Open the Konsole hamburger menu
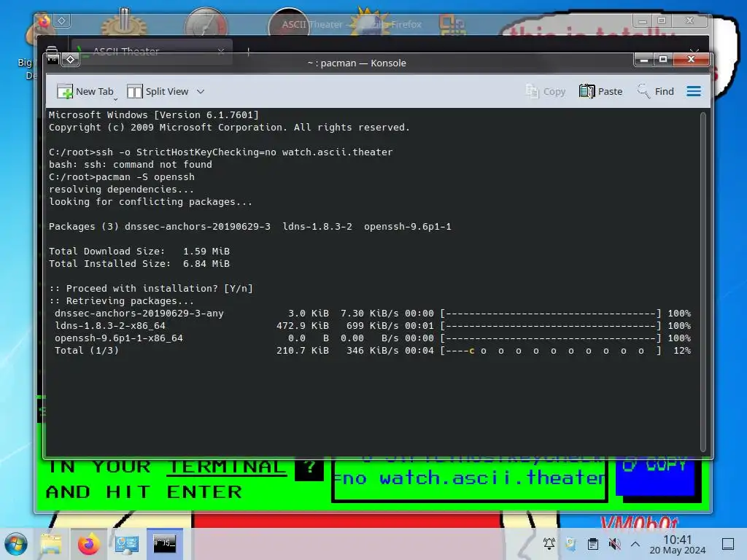Screen dimensions: 747x560 (694, 91)
